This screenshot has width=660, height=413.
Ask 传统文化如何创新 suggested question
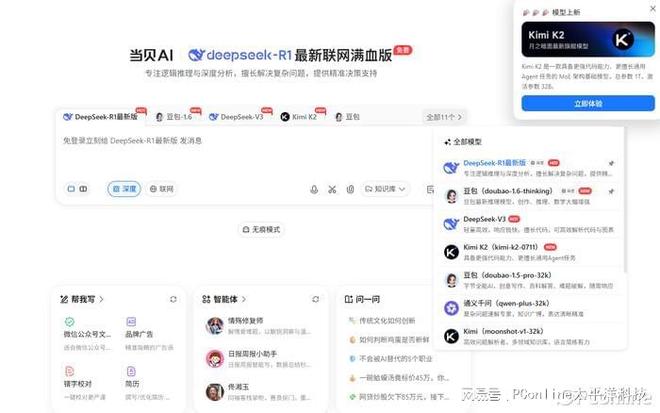click(382, 321)
